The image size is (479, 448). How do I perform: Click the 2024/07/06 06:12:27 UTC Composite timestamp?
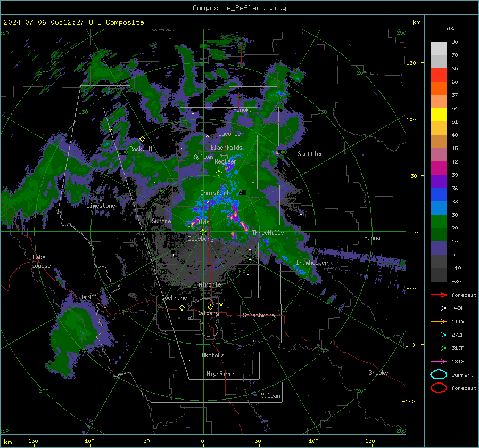click(73, 22)
